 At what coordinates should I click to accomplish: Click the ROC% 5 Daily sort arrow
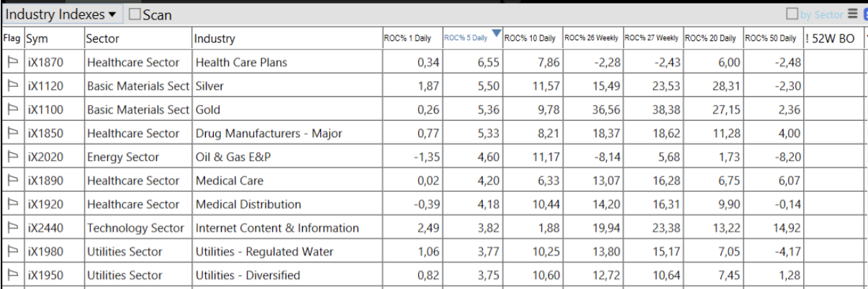pos(495,33)
